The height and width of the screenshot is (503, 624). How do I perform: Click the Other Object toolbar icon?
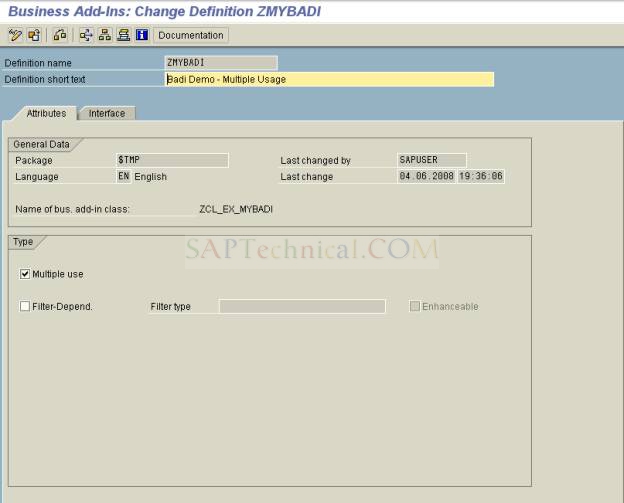(34, 35)
